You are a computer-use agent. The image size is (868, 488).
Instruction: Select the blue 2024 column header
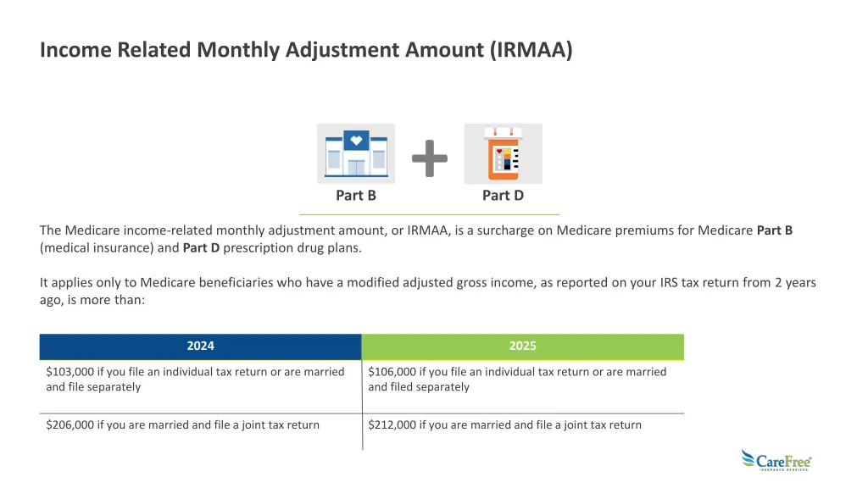coord(200,346)
